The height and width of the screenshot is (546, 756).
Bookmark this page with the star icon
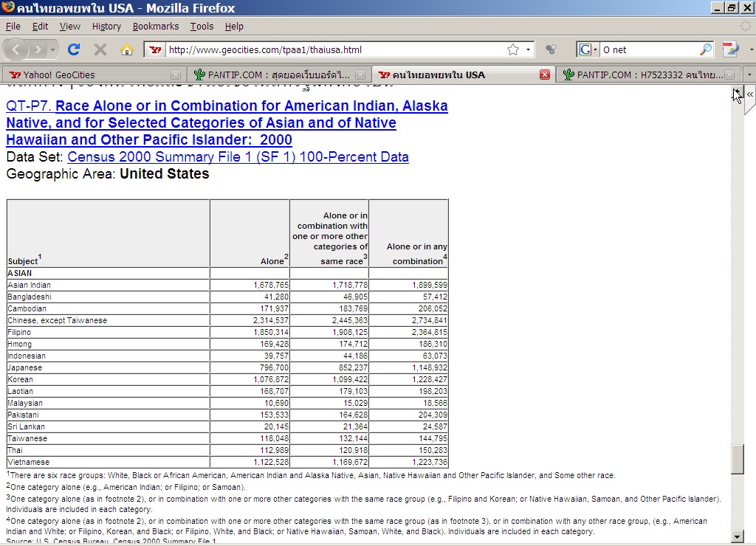[513, 49]
